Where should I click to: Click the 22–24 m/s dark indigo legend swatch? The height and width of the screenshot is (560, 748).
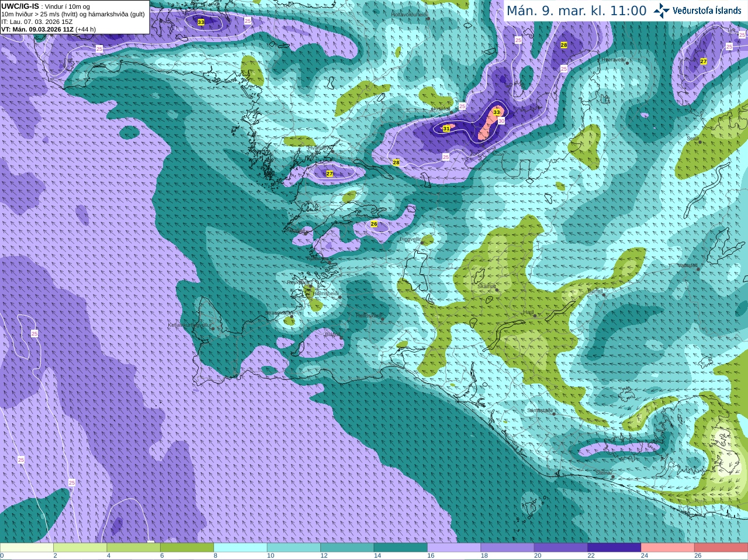[614, 548]
